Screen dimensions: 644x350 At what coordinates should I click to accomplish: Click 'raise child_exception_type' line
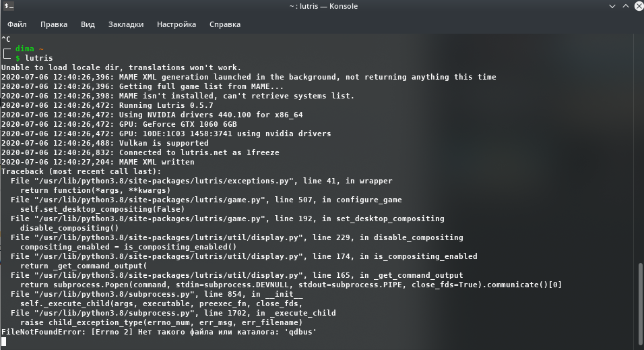tap(162, 323)
